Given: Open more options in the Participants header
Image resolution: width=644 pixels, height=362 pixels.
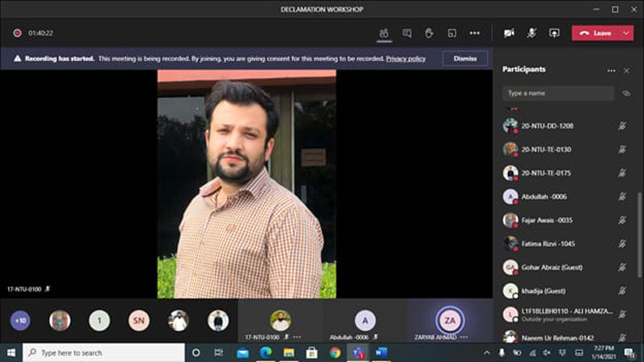Looking at the screenshot, I should point(611,70).
